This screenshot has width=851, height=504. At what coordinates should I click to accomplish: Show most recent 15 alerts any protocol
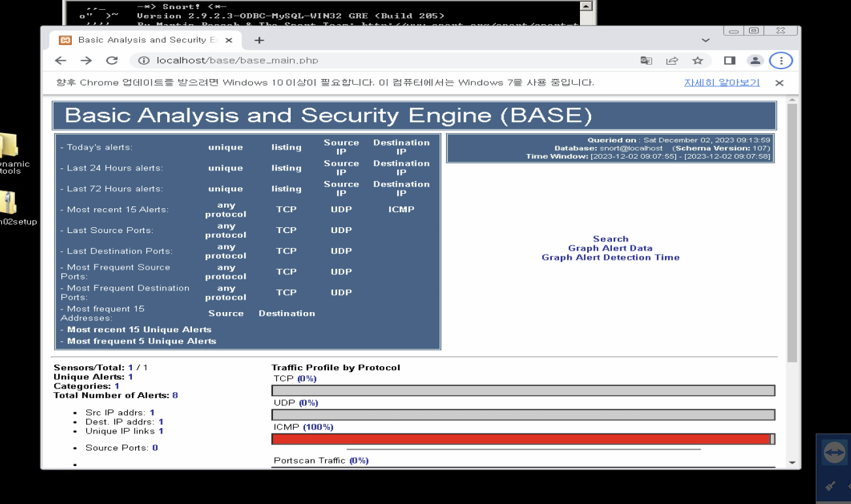pyautogui.click(x=225, y=210)
